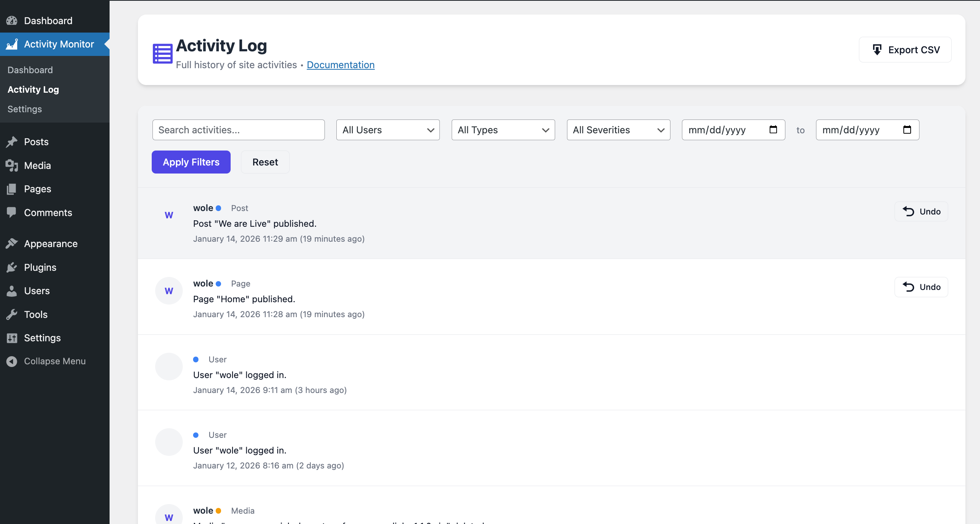
Task: Open the All Types dropdown
Action: click(503, 130)
